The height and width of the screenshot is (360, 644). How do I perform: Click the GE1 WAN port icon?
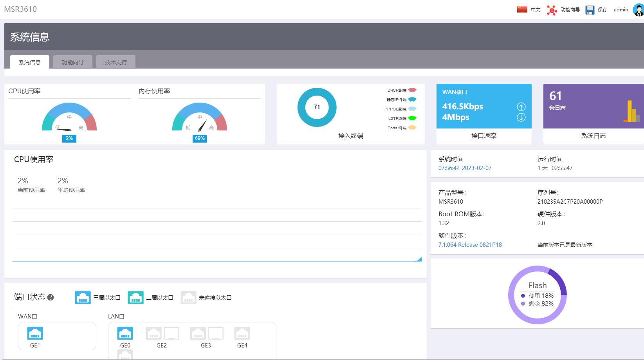pyautogui.click(x=35, y=333)
